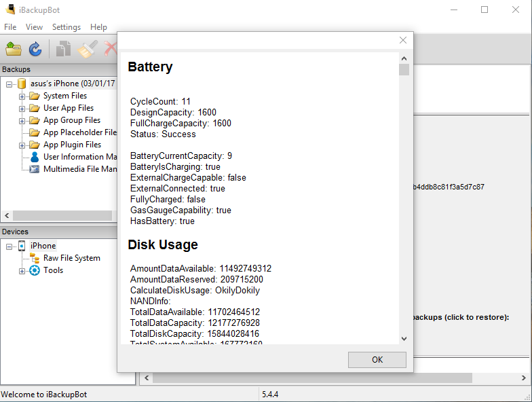Collapse the asus's iPhone backup node
This screenshot has height=402, width=532.
[9, 84]
